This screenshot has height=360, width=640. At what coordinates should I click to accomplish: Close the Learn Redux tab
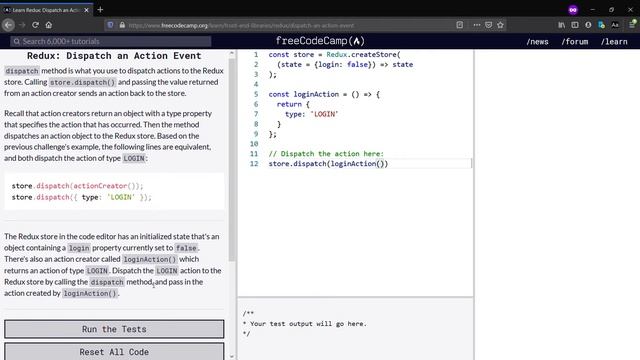[87, 10]
